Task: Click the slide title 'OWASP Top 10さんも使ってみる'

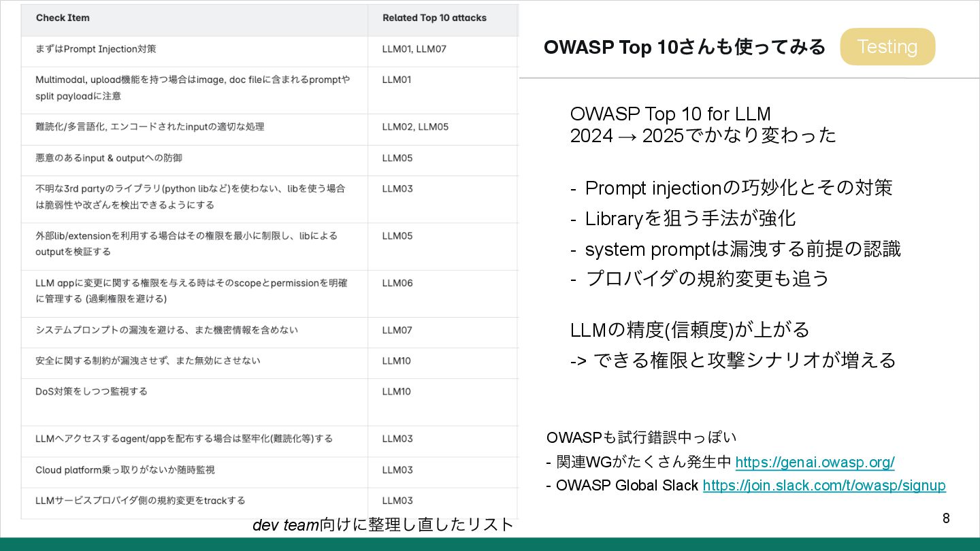Action: coord(684,47)
